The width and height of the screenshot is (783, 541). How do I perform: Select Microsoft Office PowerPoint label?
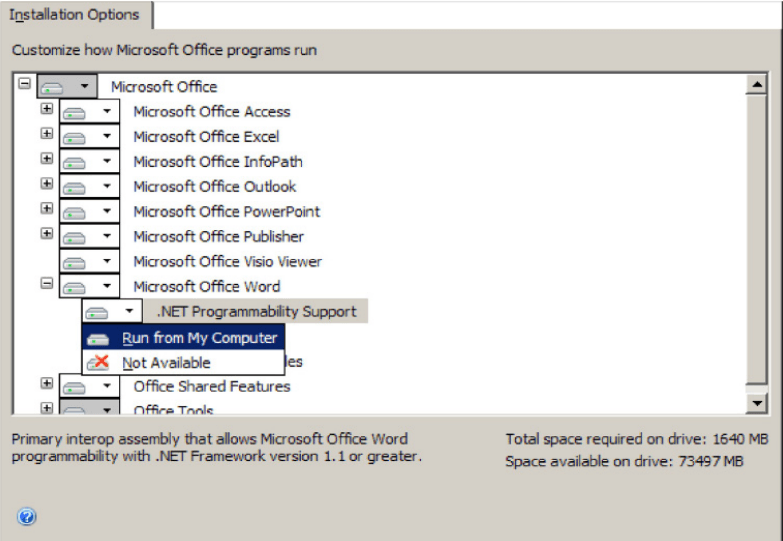tap(227, 212)
